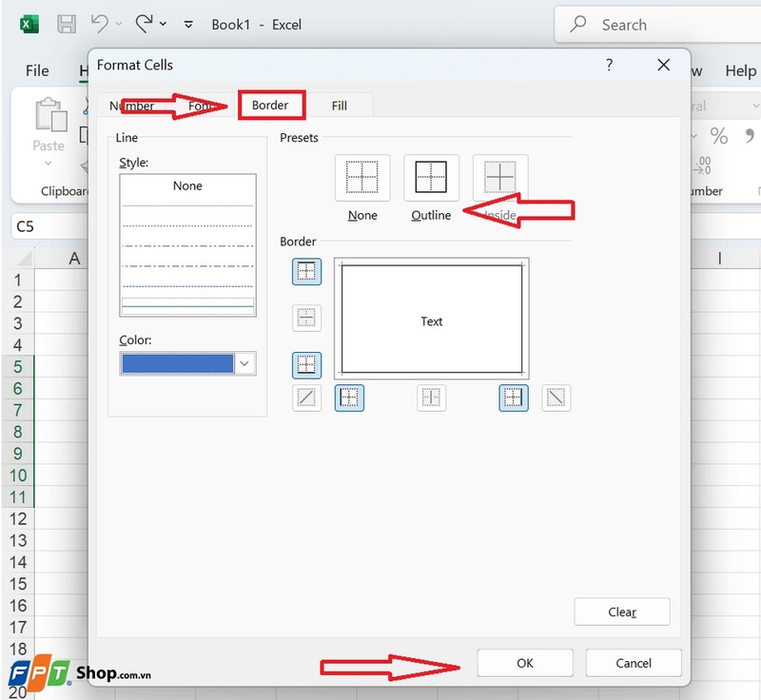Open Customize Quick Access Toolbar dropdown

188,25
